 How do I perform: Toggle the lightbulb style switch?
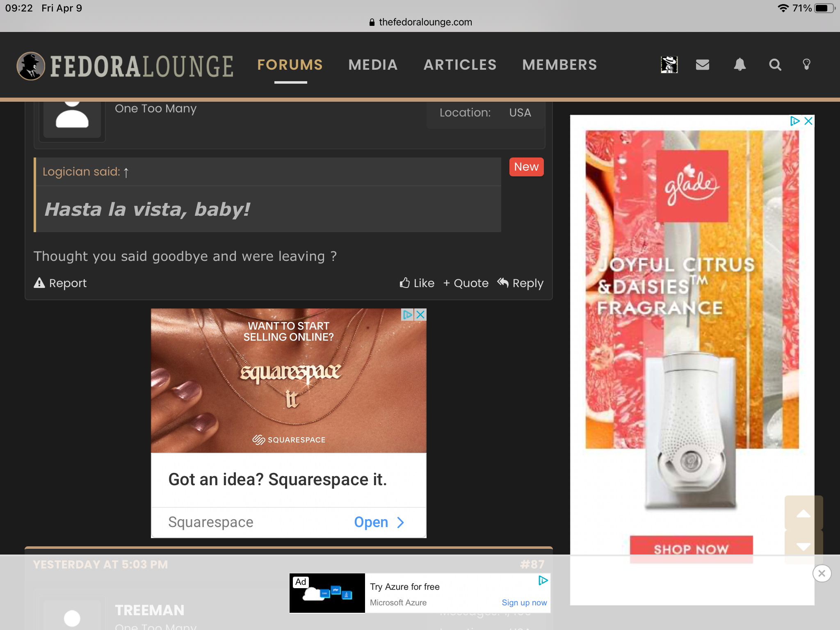[x=806, y=65]
